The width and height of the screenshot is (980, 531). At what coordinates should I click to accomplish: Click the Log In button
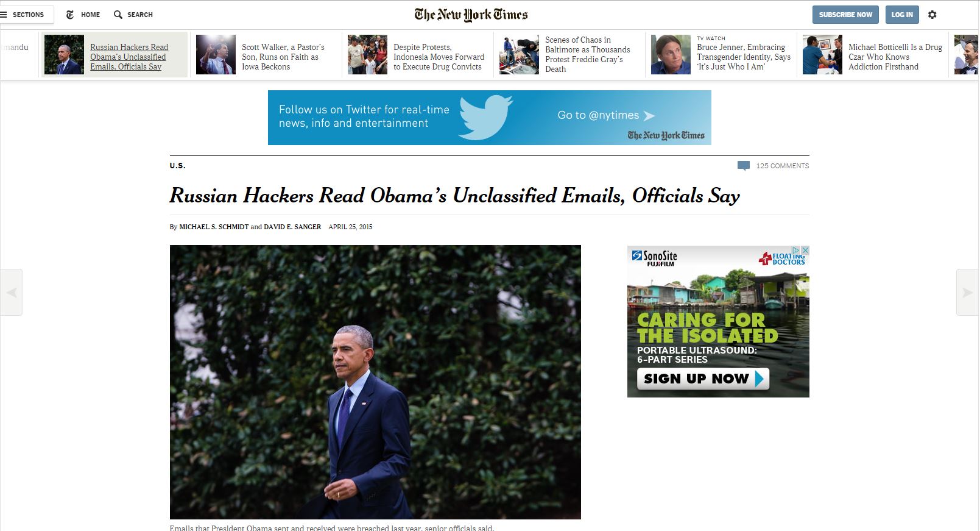point(902,15)
